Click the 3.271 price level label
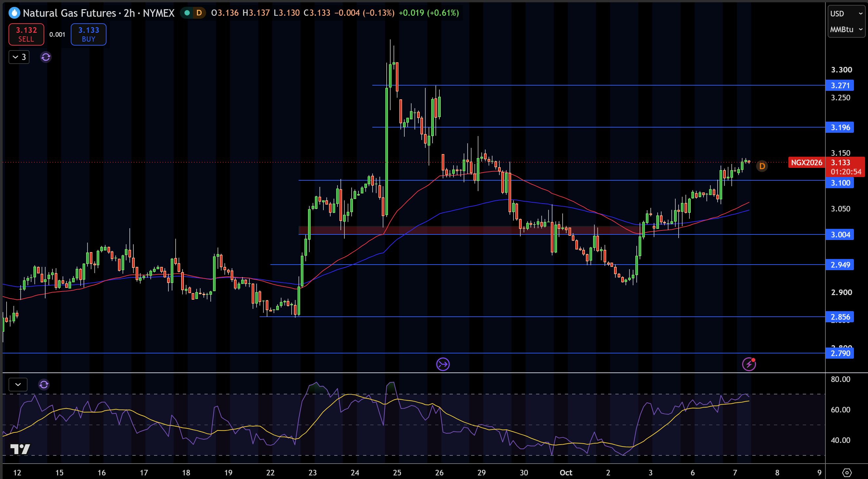The image size is (868, 479). 840,85
